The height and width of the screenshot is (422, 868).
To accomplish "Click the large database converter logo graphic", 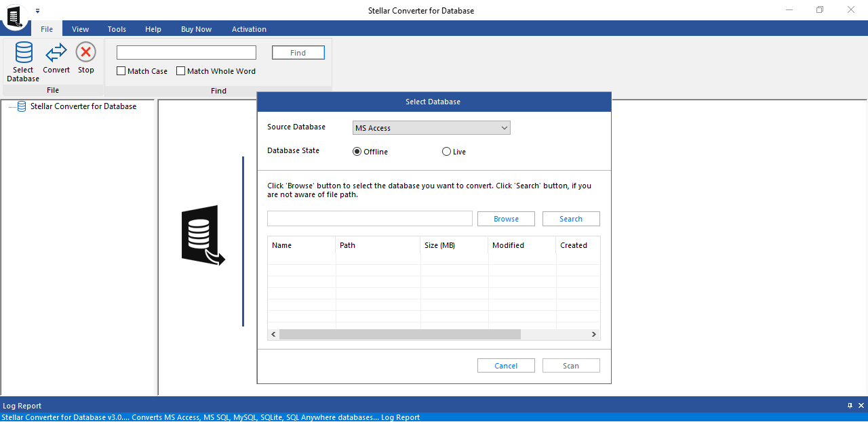I will [203, 235].
